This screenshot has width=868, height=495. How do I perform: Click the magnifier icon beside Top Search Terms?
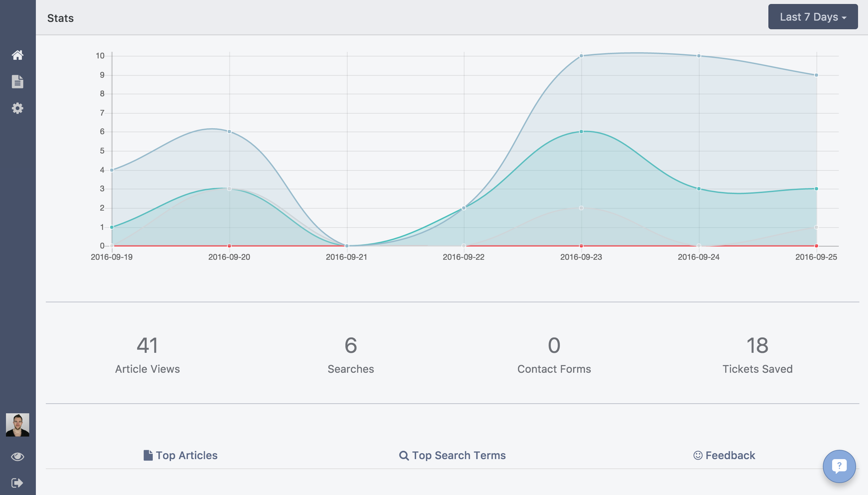404,455
